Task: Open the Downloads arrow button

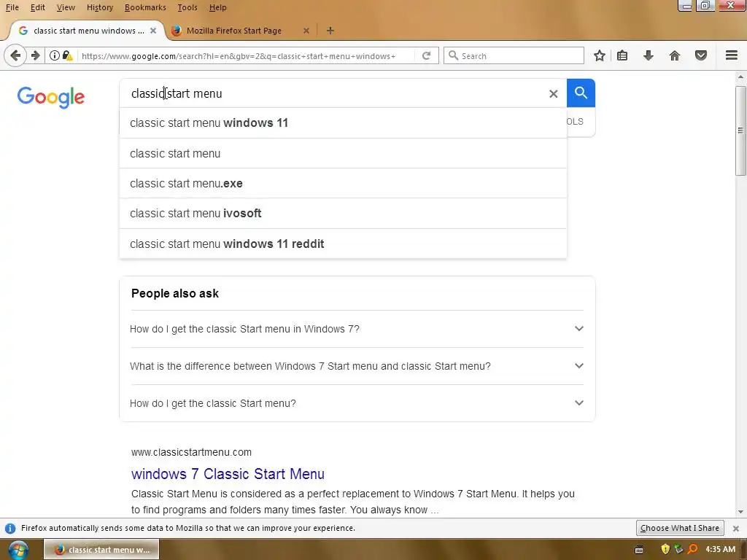Action: click(648, 55)
